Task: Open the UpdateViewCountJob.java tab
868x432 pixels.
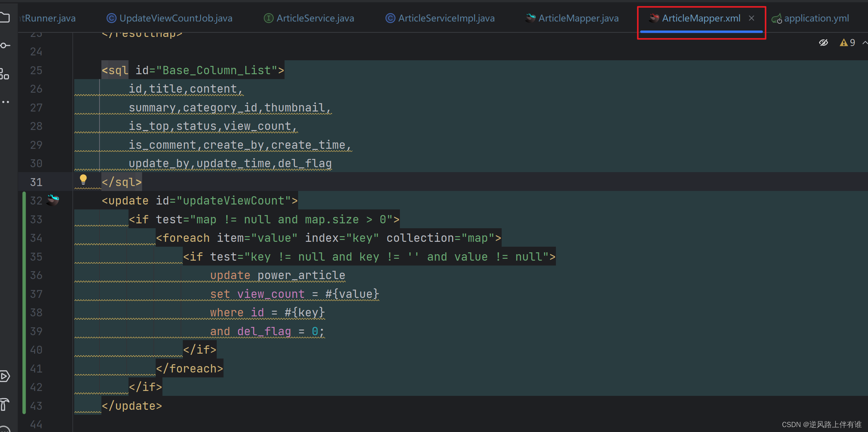Action: pos(176,18)
